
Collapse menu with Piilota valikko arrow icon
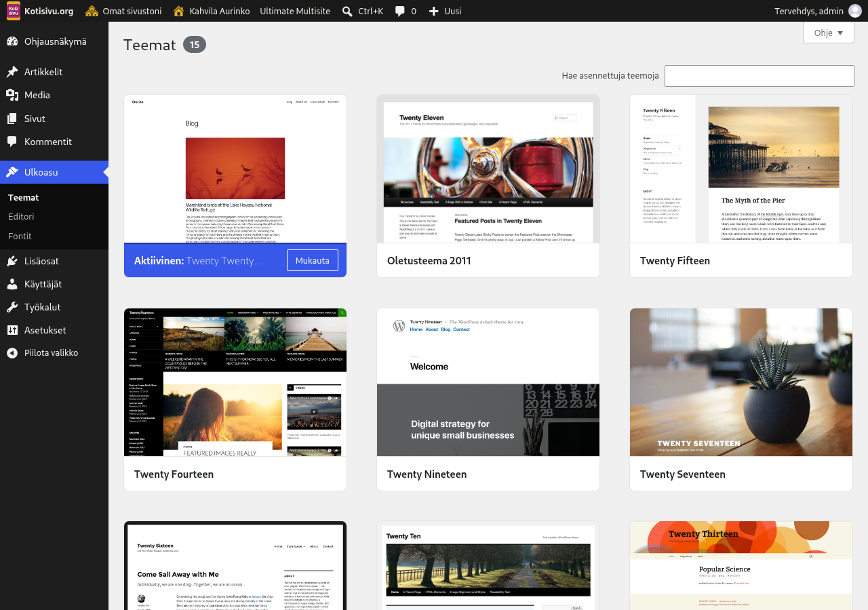[12, 353]
